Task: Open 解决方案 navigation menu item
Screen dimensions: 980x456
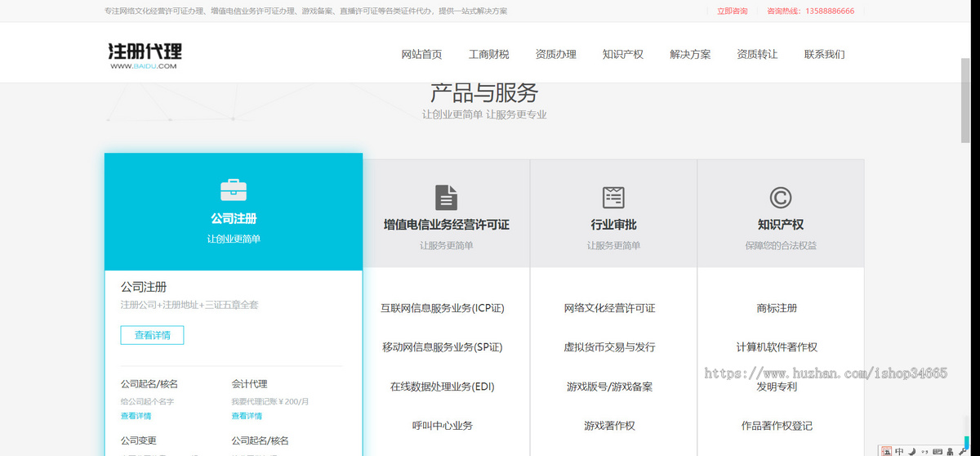Action: [x=690, y=55]
